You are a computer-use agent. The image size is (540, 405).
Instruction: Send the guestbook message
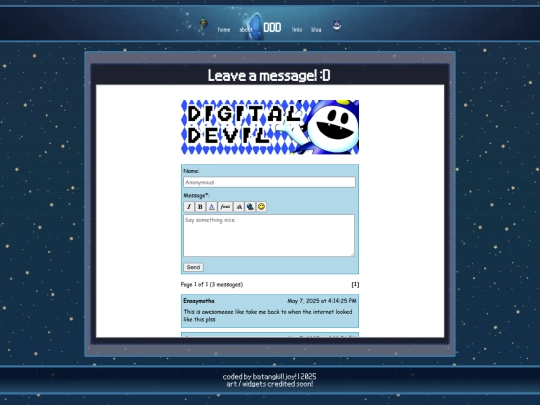(x=194, y=267)
